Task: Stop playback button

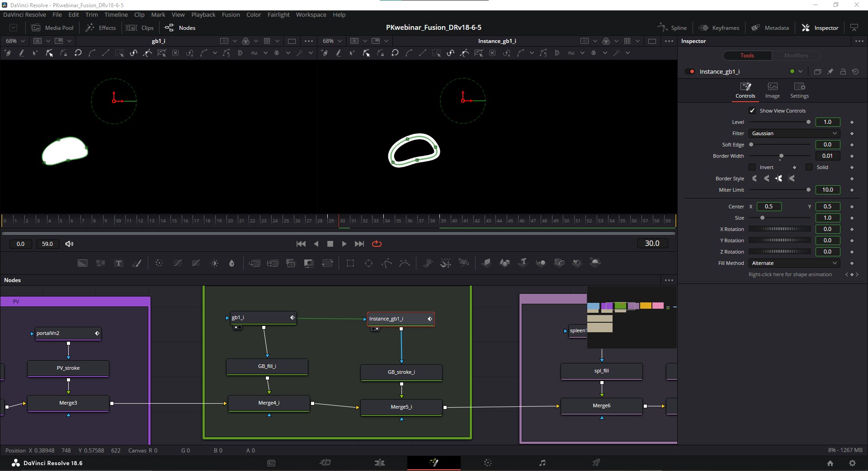Action: coord(330,244)
